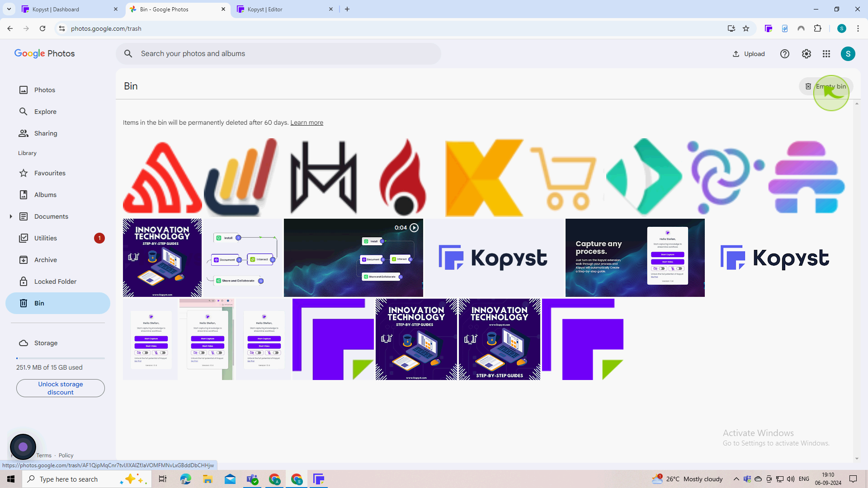Screen dimensions: 868x488
Task: Click the Empty bin button
Action: coord(826,86)
